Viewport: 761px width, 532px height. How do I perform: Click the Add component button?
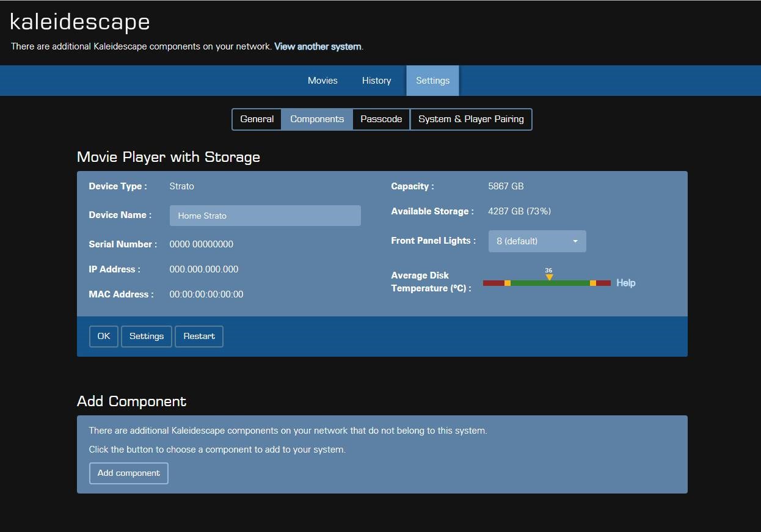[x=129, y=473]
